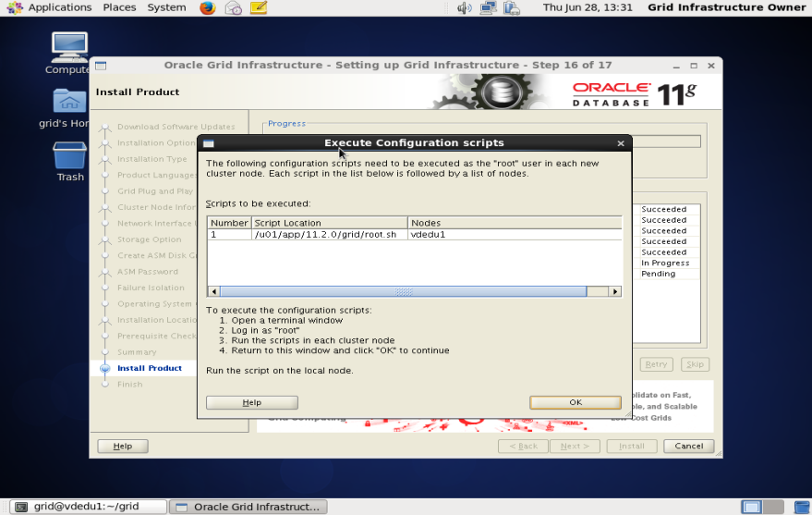812x515 pixels.
Task: Open the notes panel launcher icon
Action: point(259,7)
